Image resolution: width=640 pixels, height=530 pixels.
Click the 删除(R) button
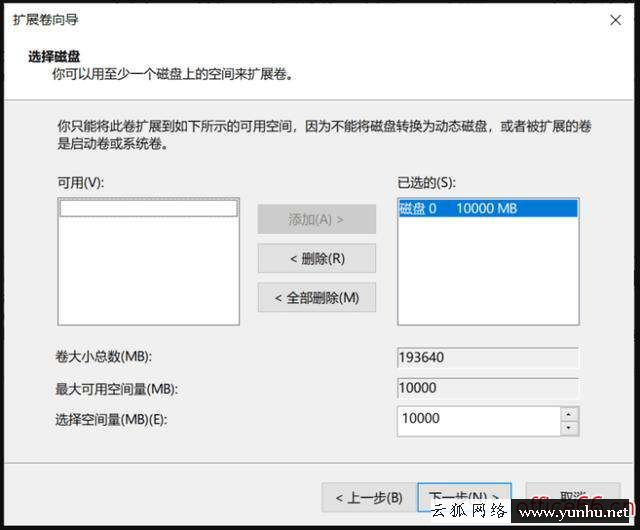(x=317, y=258)
